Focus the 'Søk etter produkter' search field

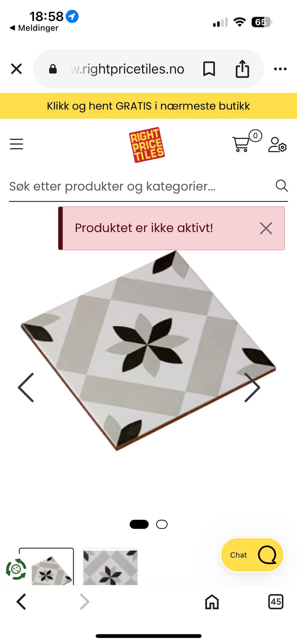141,186
